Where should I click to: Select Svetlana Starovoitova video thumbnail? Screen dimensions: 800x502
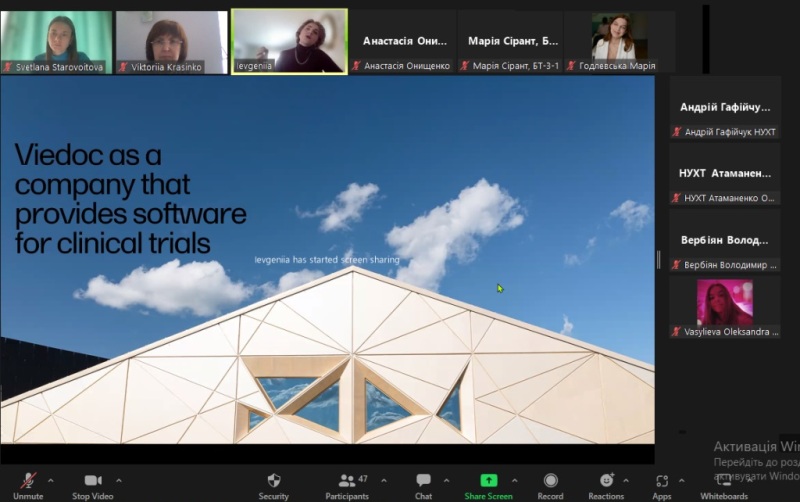pyautogui.click(x=56, y=40)
